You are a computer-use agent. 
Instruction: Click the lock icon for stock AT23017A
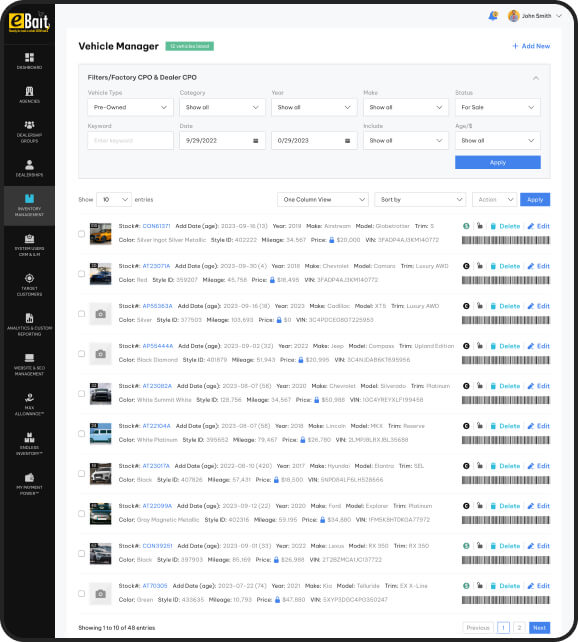point(479,466)
